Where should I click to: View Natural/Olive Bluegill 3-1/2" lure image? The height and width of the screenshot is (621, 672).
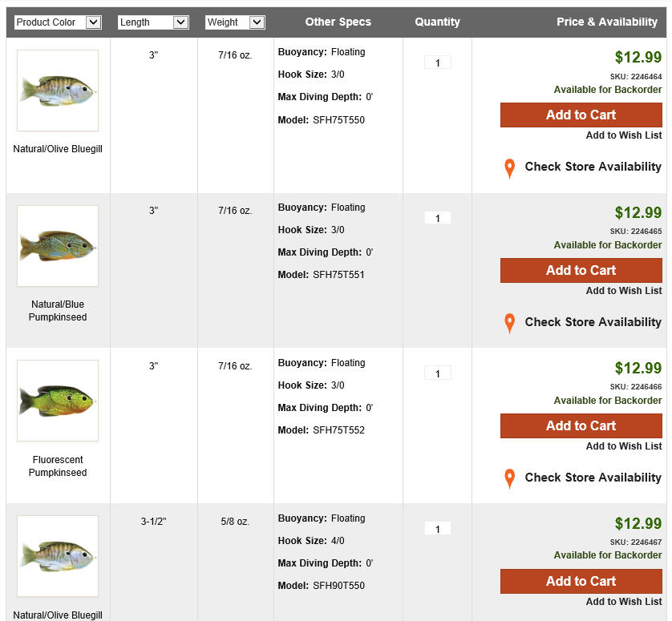coord(58,556)
